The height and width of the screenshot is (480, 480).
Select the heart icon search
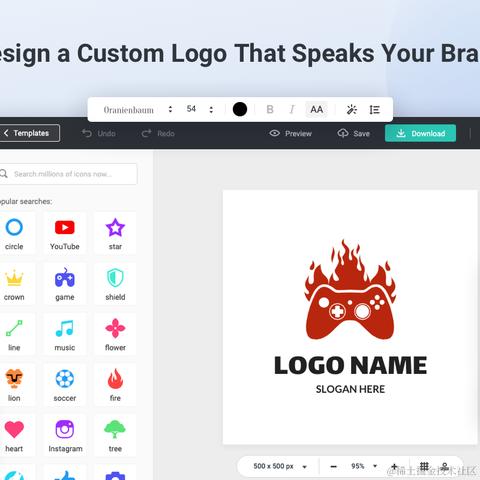point(14,435)
